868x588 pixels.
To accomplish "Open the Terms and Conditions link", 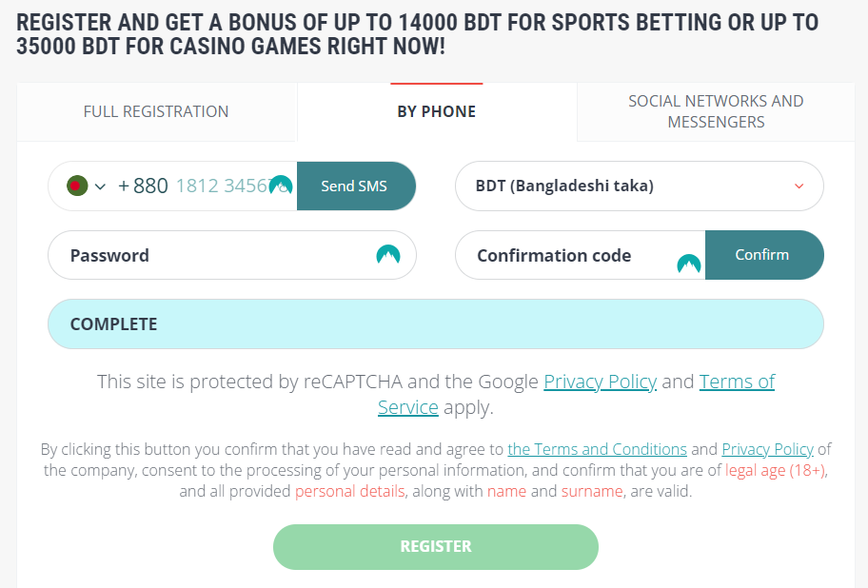I will (597, 449).
